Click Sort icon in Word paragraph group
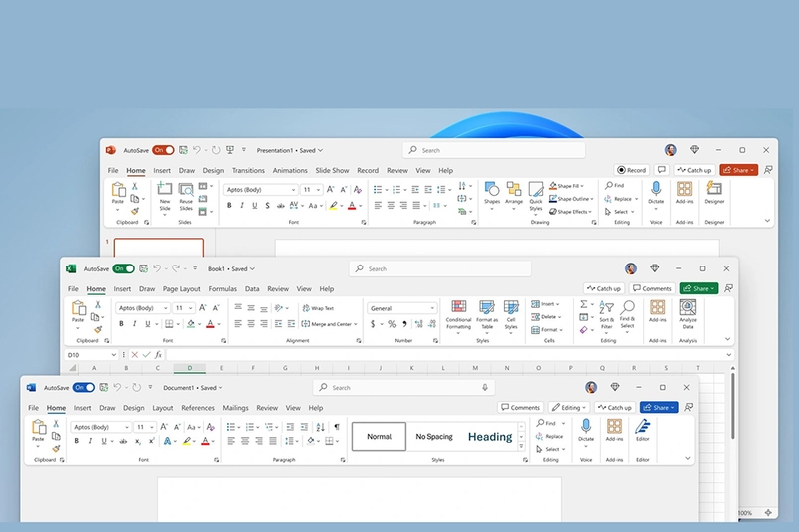The image size is (799, 532). pos(320,427)
